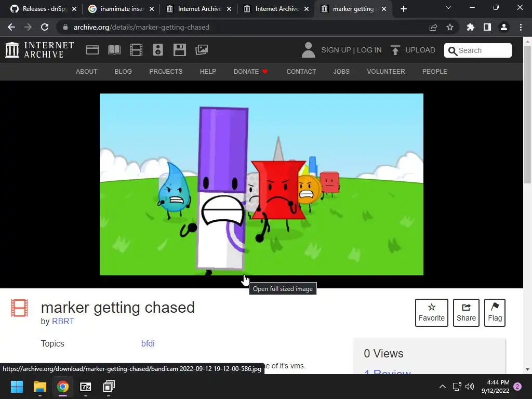This screenshot has height=399, width=532.
Task: Click the upload arrow icon
Action: (x=395, y=50)
